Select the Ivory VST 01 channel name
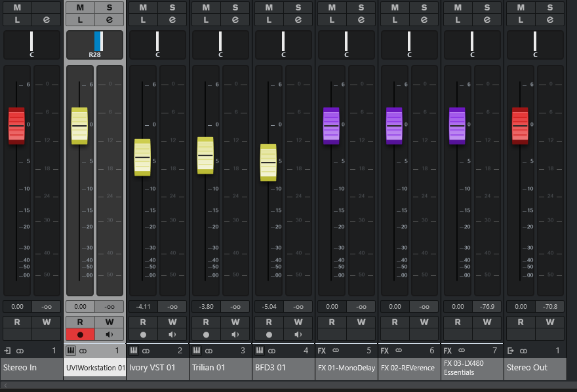This screenshot has width=577, height=392. click(157, 367)
